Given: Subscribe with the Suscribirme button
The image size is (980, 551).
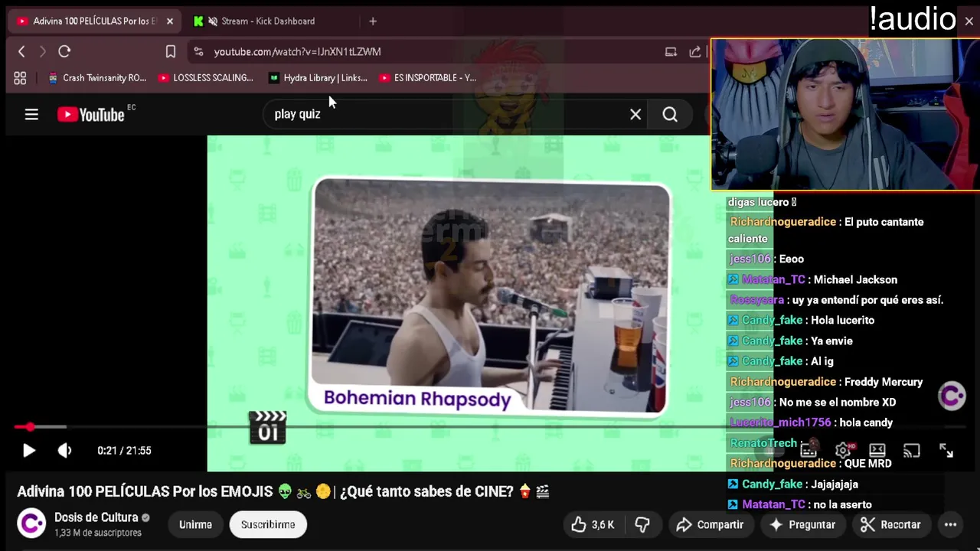Looking at the screenshot, I should 268,525.
